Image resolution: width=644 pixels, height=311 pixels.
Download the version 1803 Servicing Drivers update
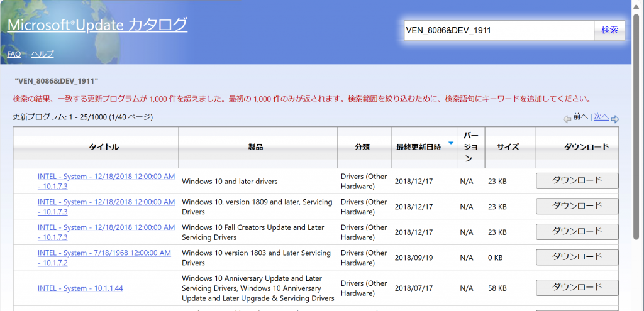(x=577, y=257)
